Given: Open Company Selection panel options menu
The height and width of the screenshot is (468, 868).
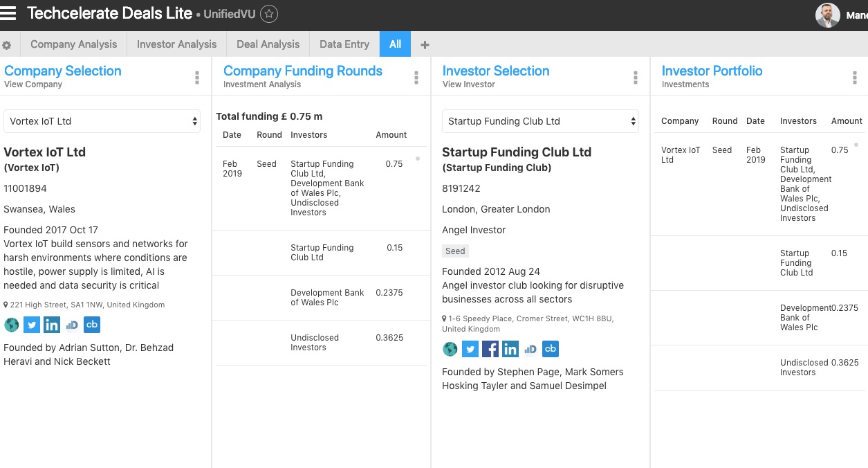Looking at the screenshot, I should 197,78.
